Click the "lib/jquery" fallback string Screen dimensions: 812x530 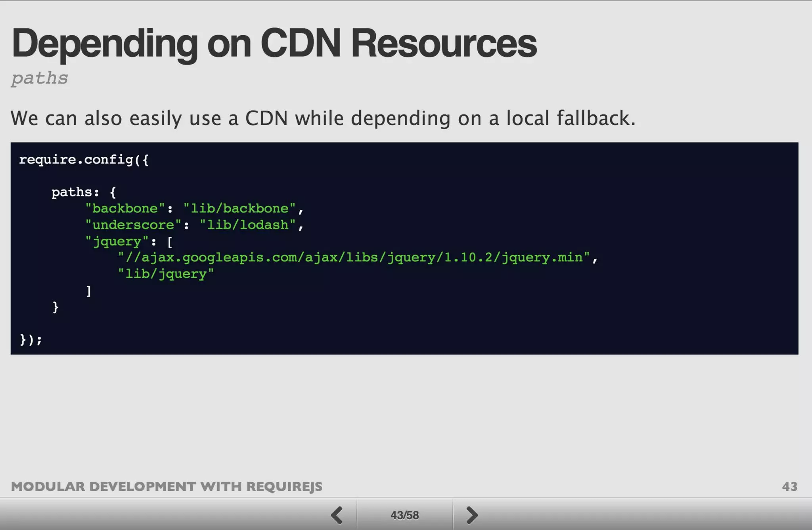(x=166, y=274)
